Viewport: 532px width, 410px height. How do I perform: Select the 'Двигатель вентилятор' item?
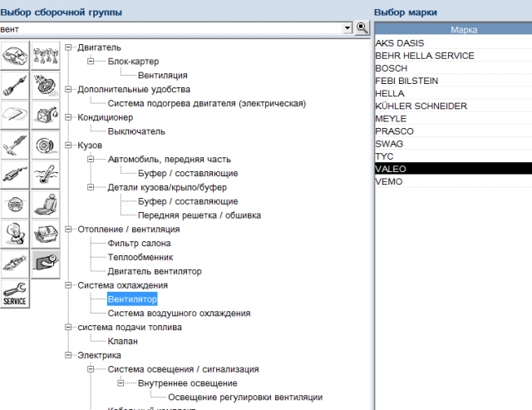[x=155, y=271]
